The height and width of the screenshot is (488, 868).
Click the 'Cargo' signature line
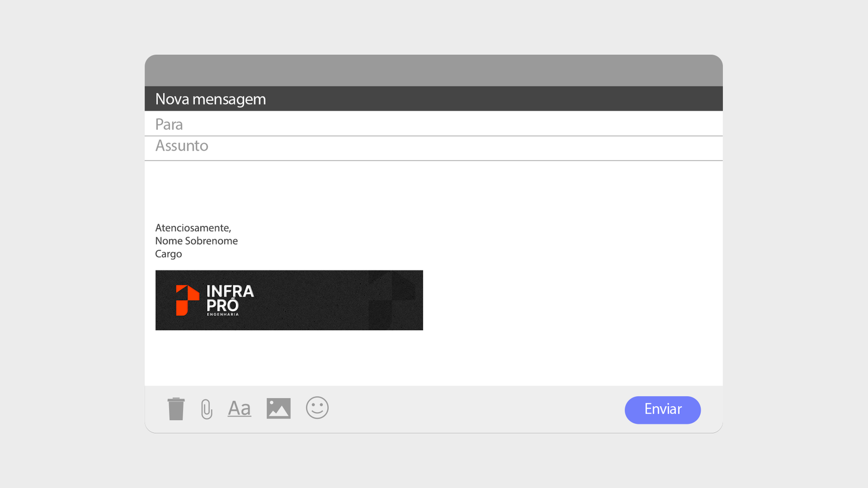tap(169, 254)
